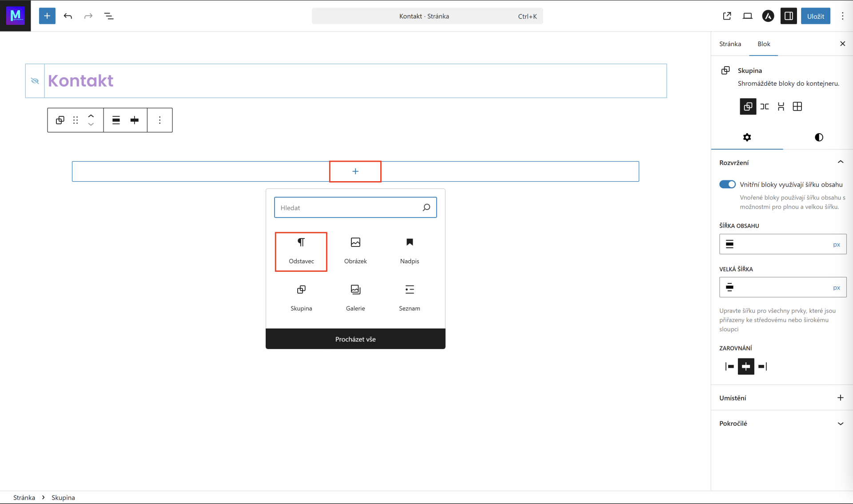Viewport: 853px width, 504px height.
Task: Collapse the Rozvržení section
Action: point(840,162)
